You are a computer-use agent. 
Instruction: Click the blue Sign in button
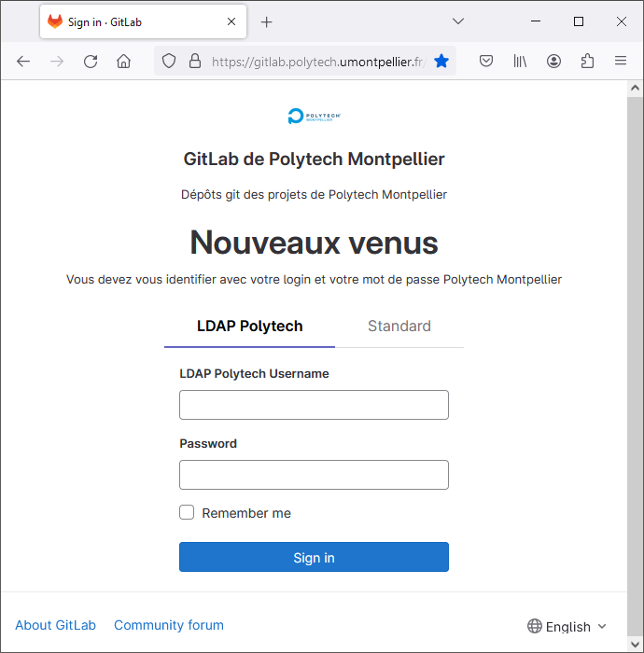pos(315,557)
